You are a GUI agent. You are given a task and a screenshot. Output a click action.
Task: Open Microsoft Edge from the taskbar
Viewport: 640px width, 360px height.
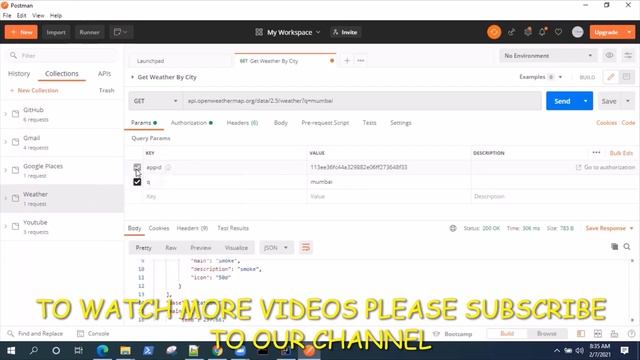click(102, 350)
